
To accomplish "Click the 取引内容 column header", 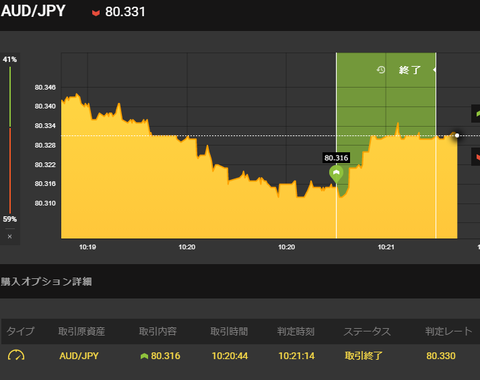I will (x=158, y=331).
